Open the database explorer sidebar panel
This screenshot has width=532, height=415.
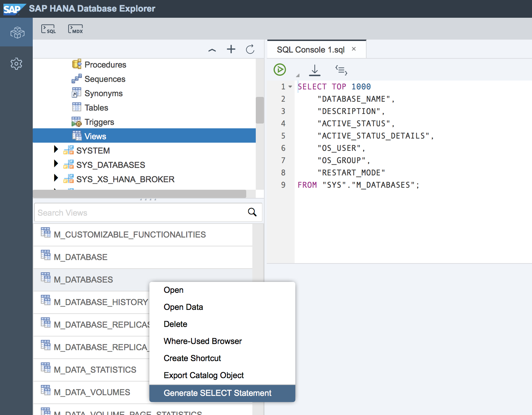[x=16, y=32]
